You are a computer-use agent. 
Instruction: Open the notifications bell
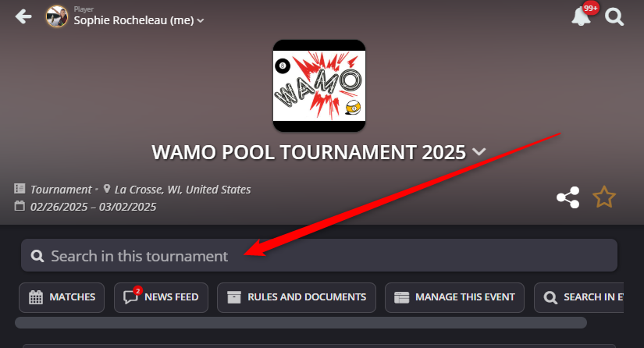[x=581, y=16]
